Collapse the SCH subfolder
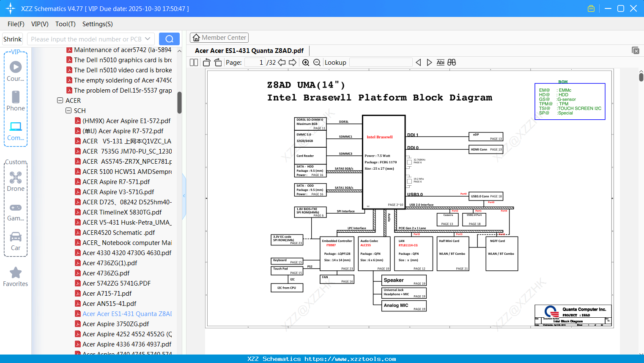The image size is (644, 363). (69, 111)
